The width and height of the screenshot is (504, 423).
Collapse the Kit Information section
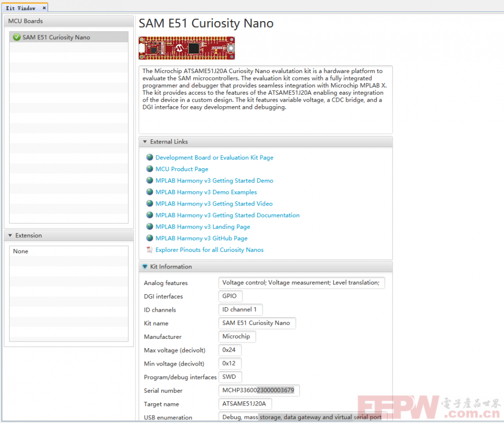145,266
